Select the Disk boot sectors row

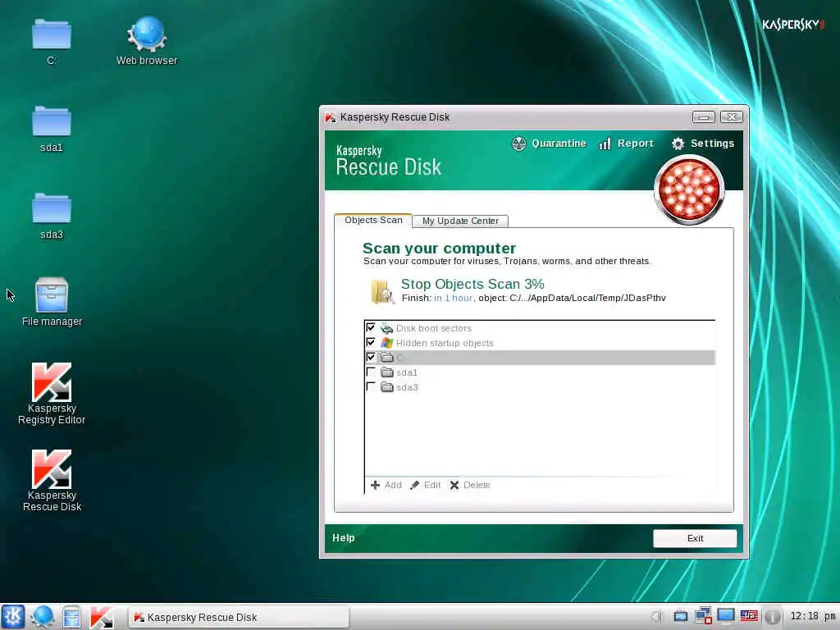pos(540,328)
